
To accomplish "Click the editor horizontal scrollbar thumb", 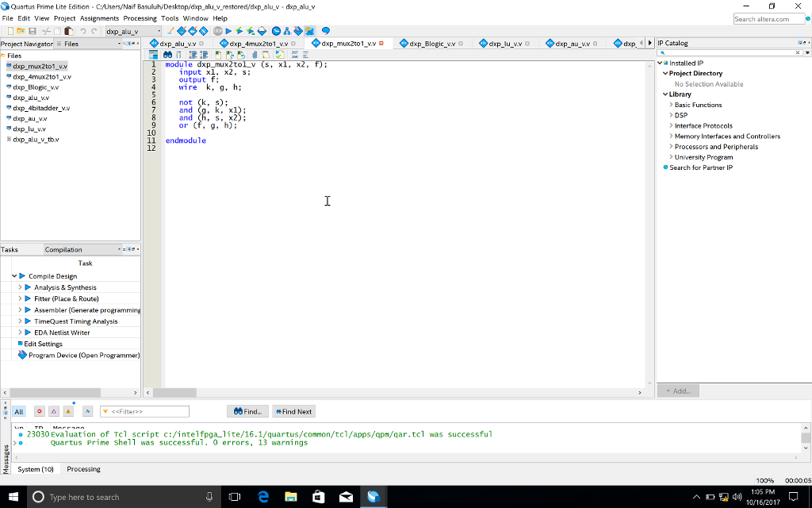I will point(174,392).
